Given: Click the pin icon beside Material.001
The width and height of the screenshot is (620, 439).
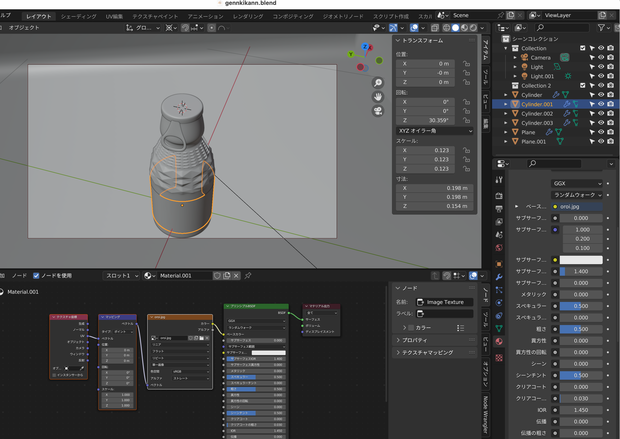Looking at the screenshot, I should click(248, 276).
